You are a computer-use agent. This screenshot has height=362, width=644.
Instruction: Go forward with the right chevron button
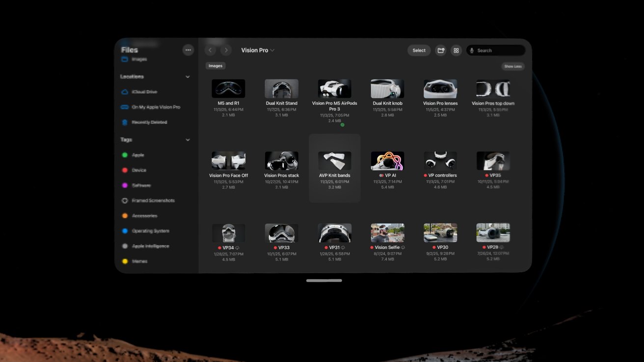tap(226, 50)
